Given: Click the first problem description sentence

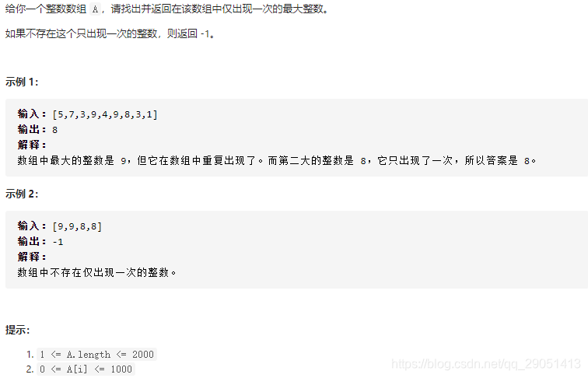Looking at the screenshot, I should (x=167, y=9).
